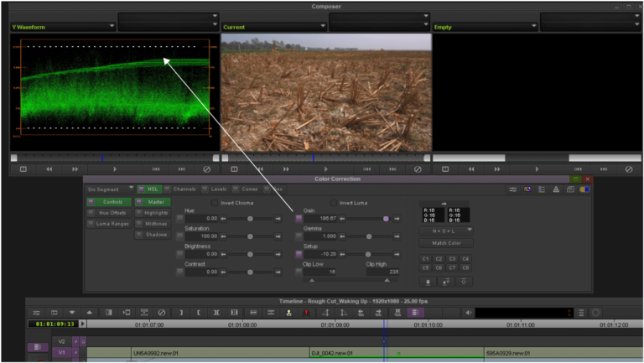
Task: Click the Gamma slider handle
Action: [369, 236]
